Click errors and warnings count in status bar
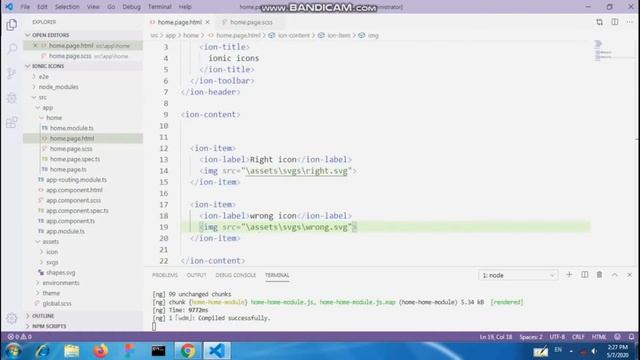 click(x=20, y=337)
